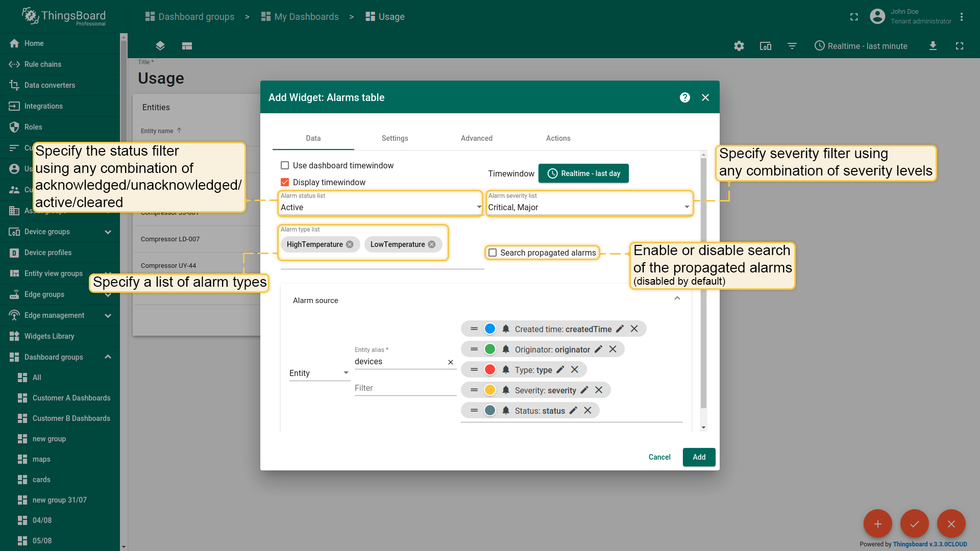Viewport: 980px width, 551px height.
Task: Open Widgets Library in sidebar
Action: coord(60,336)
